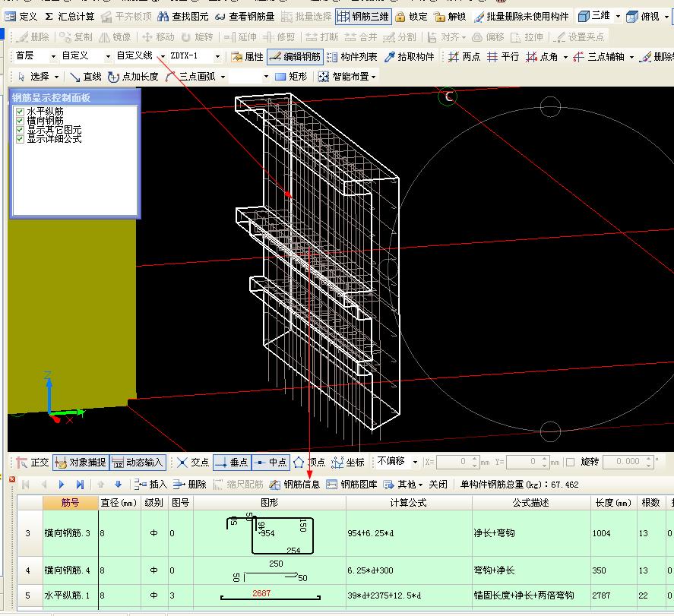Select the 矩形 rectangle tool

(x=291, y=77)
